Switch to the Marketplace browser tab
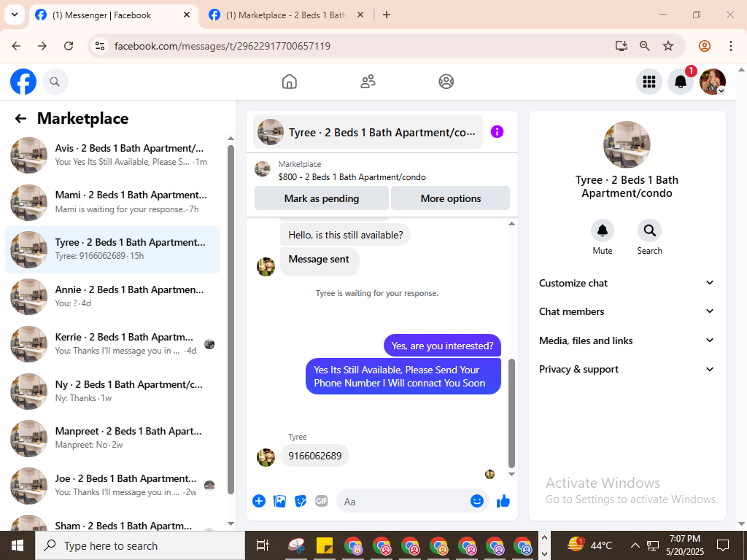 (286, 15)
